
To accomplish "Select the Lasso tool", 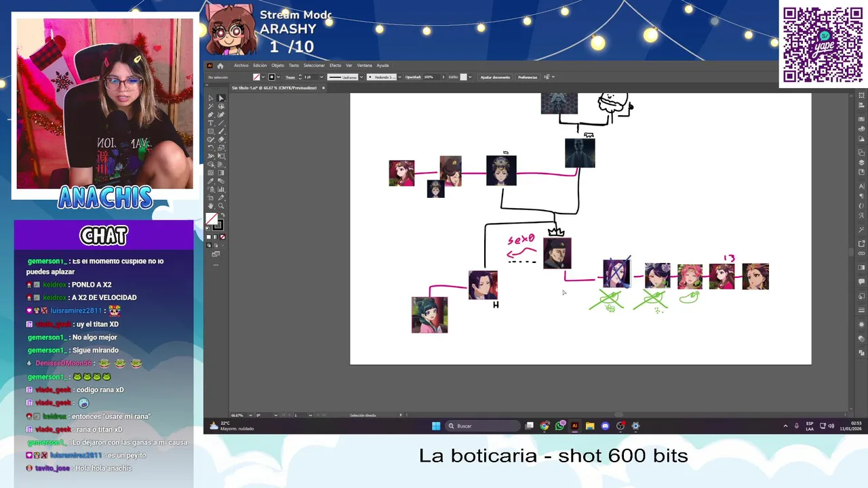I will point(221,106).
